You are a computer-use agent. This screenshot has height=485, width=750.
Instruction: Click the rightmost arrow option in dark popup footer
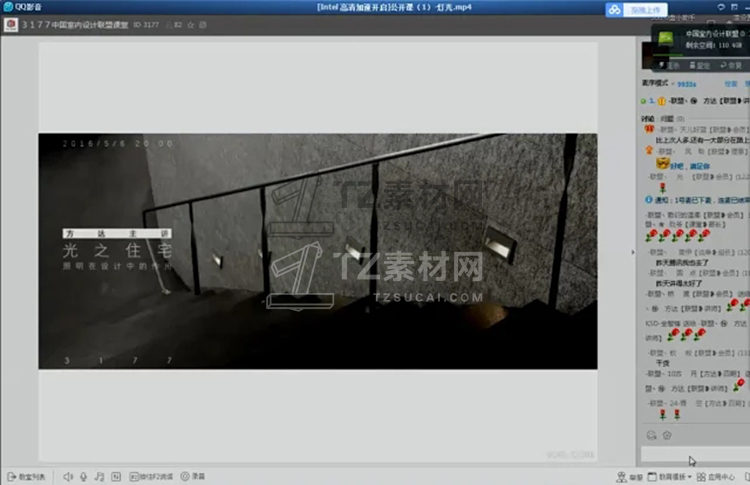pyautogui.click(x=731, y=66)
